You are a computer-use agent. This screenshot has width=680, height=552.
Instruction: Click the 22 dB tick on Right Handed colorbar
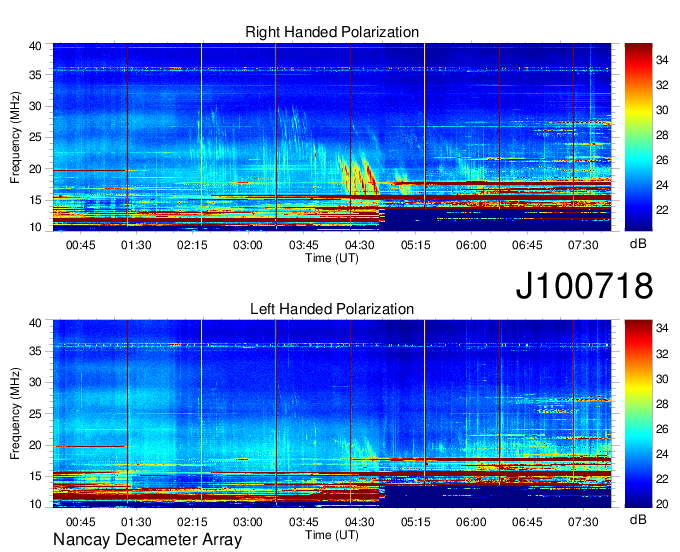click(x=662, y=211)
